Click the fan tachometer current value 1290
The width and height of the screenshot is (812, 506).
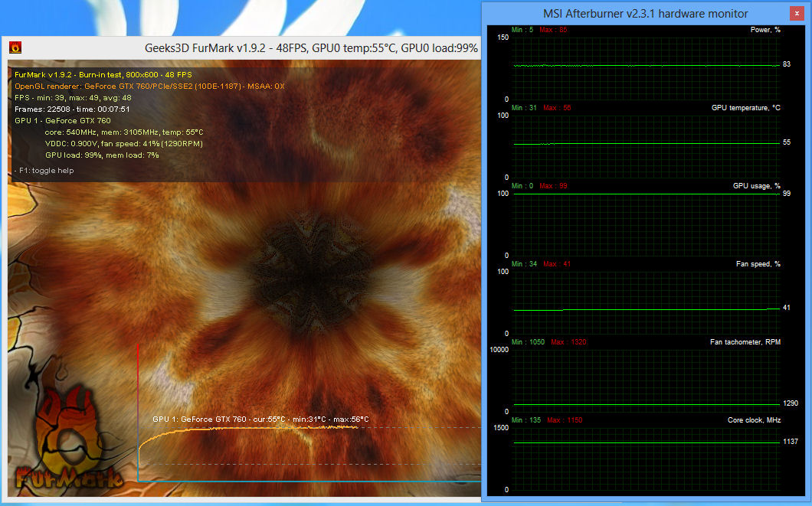pos(791,403)
